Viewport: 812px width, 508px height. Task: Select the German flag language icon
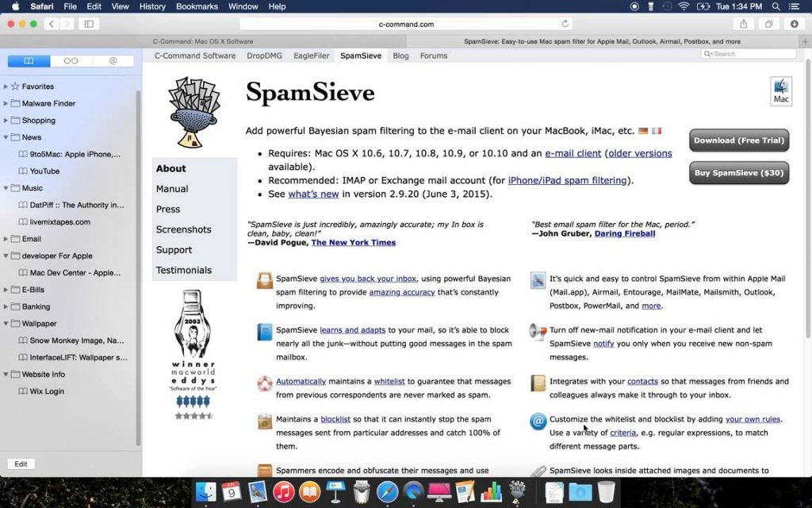(643, 131)
